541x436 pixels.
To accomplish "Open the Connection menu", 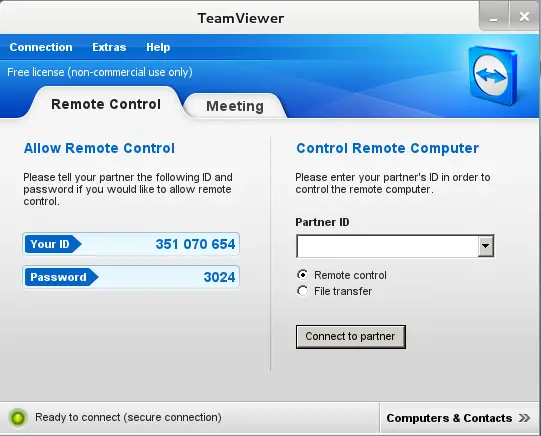I will (41, 47).
